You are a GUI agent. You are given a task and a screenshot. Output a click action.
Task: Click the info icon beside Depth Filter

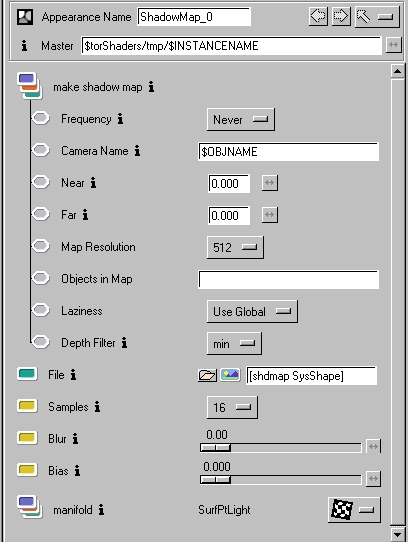[124, 343]
